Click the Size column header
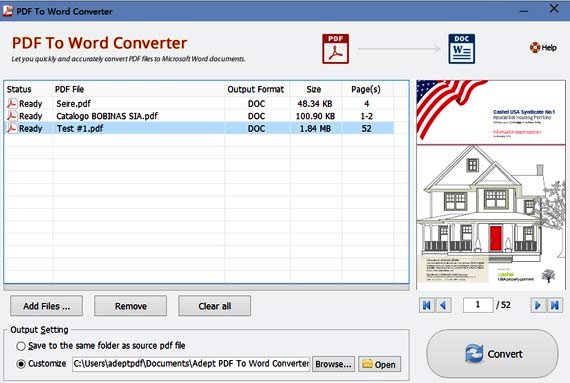The height and width of the screenshot is (383, 570). pos(314,89)
